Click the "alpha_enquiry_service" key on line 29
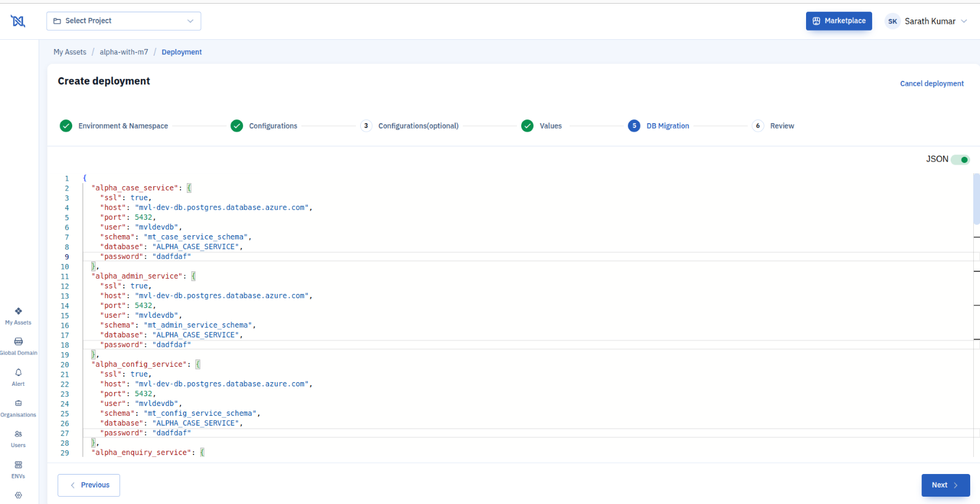This screenshot has height=504, width=980. 141,453
